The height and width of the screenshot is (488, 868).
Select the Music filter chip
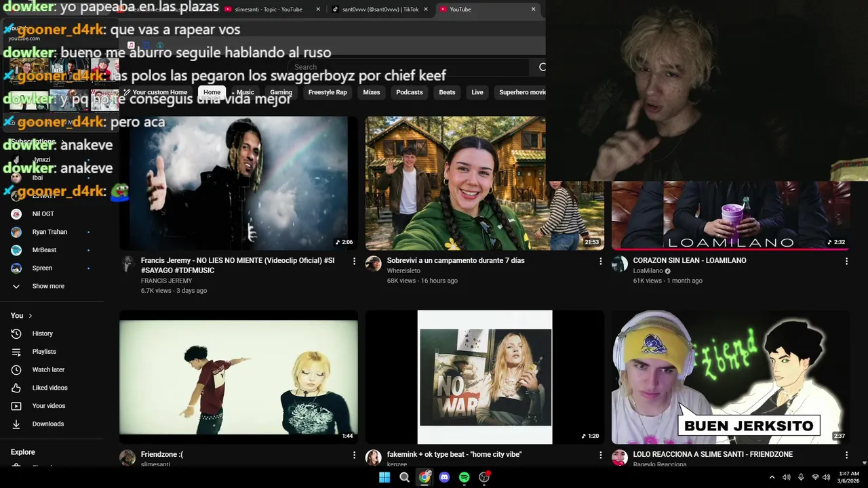[245, 92]
